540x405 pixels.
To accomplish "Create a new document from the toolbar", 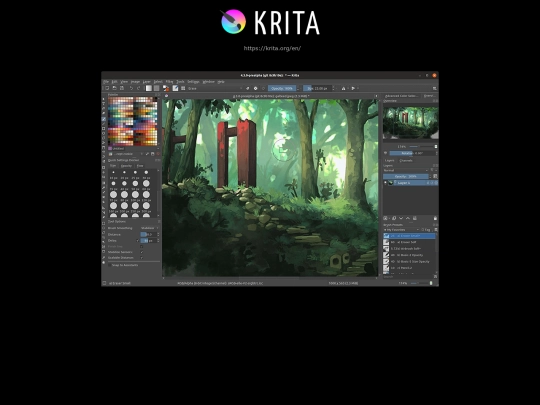I will [x=107, y=89].
